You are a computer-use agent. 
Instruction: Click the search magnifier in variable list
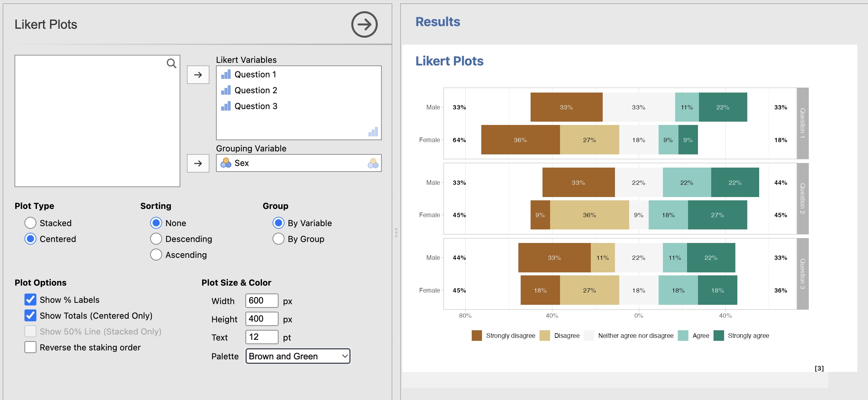[x=171, y=63]
